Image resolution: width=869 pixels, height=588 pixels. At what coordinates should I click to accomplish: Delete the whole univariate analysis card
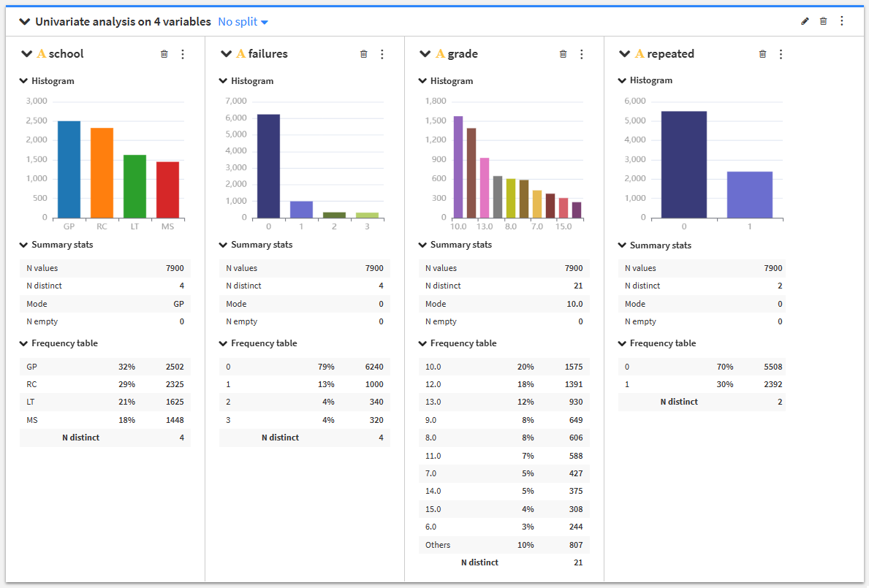824,22
